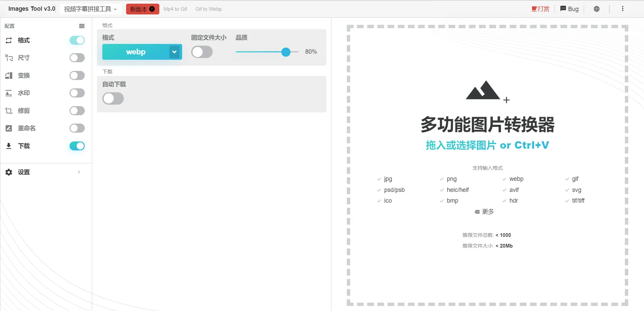The width and height of the screenshot is (644, 311).
Task: Turn on the 自动下载 switch
Action: [x=113, y=99]
